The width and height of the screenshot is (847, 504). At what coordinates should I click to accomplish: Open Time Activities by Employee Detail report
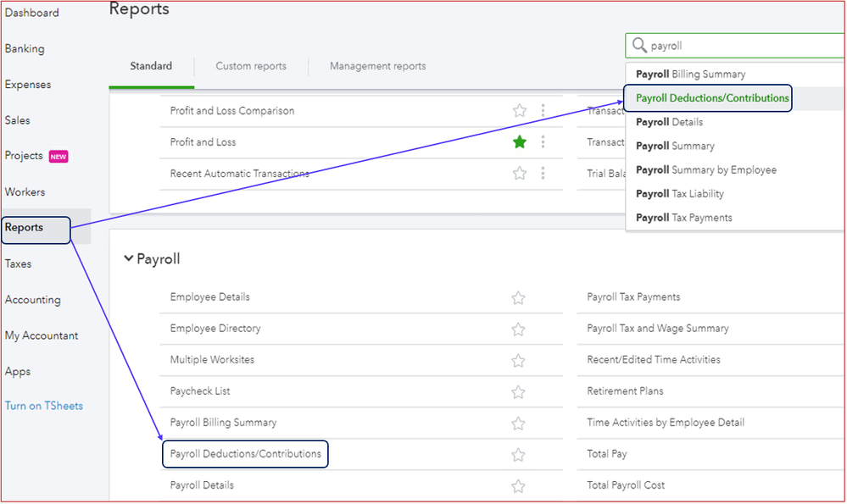click(666, 422)
